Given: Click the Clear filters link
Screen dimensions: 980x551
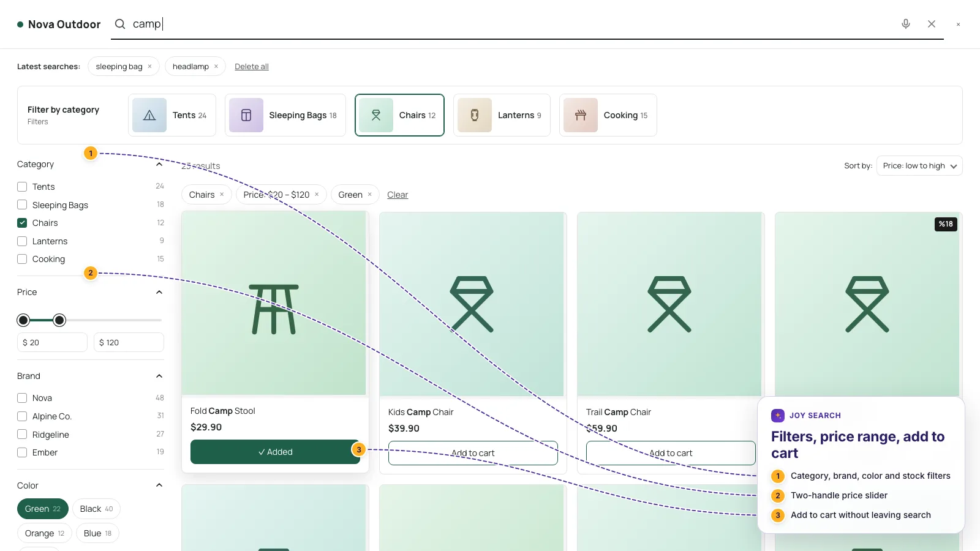Looking at the screenshot, I should click(x=398, y=195).
